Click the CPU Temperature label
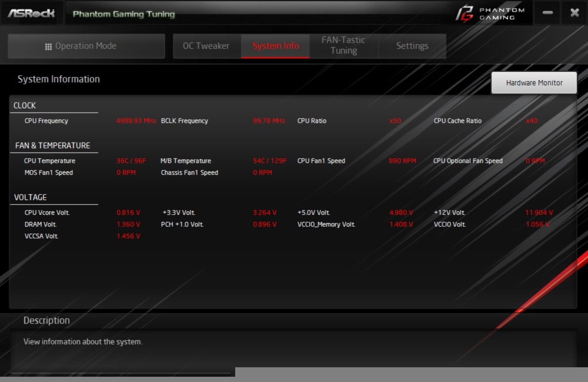The width and height of the screenshot is (588, 382). click(50, 161)
